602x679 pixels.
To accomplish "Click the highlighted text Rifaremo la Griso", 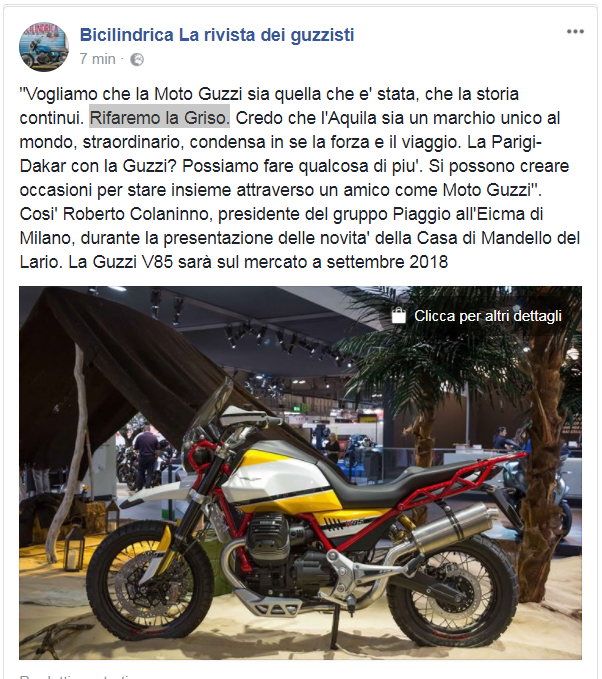I will (159, 118).
